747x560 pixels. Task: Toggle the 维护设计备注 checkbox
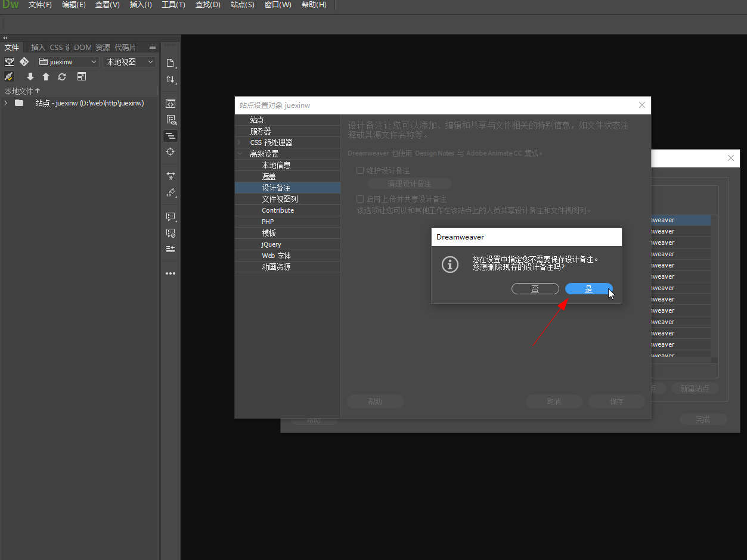coord(360,170)
